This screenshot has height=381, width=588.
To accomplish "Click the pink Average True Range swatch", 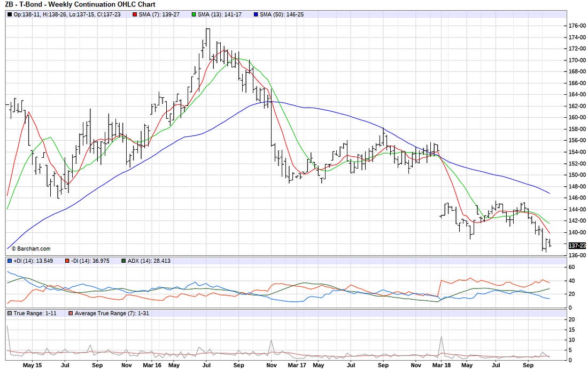I will 71,314.
